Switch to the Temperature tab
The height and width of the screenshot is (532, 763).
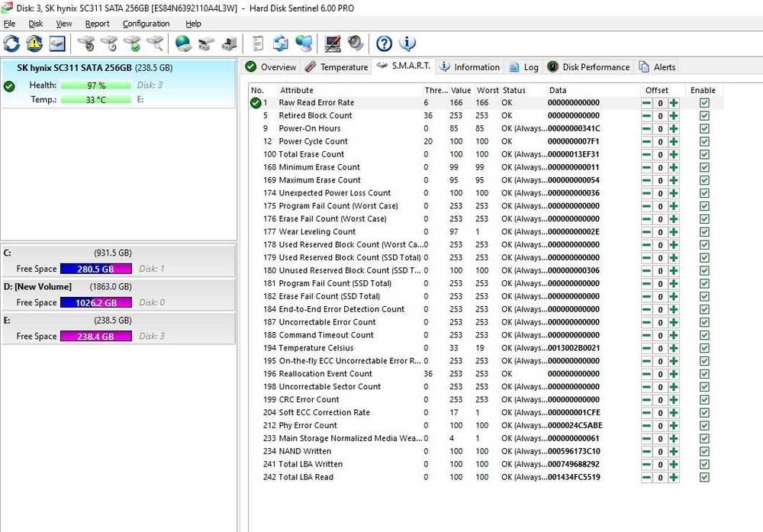point(336,67)
